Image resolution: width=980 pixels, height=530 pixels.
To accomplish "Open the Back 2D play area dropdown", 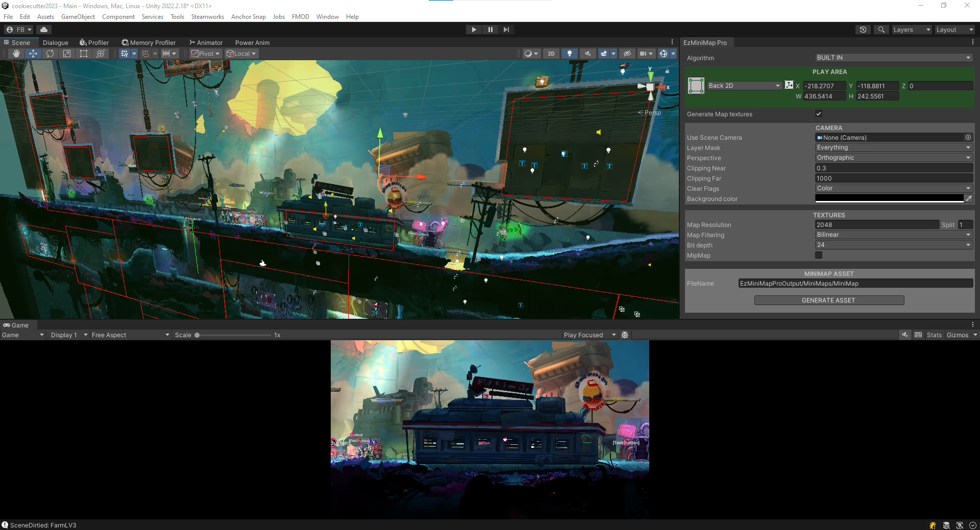I will pos(745,86).
